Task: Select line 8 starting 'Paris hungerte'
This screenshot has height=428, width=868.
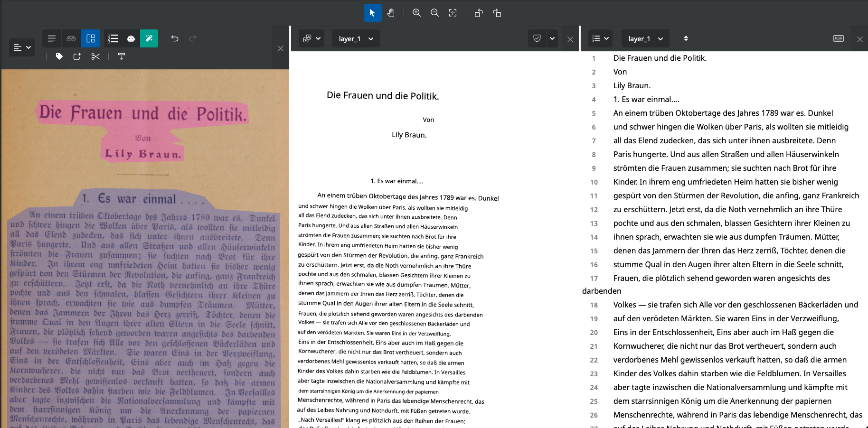Action: point(726,154)
